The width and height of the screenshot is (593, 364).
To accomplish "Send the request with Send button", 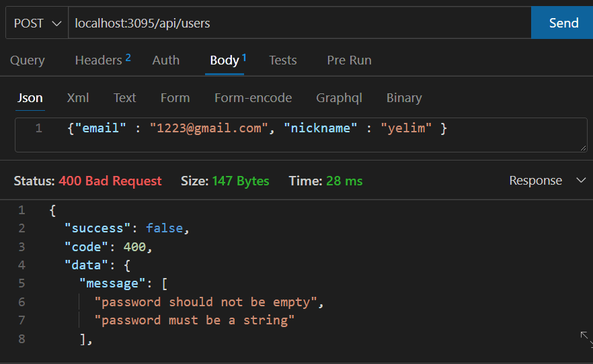I will coord(563,23).
